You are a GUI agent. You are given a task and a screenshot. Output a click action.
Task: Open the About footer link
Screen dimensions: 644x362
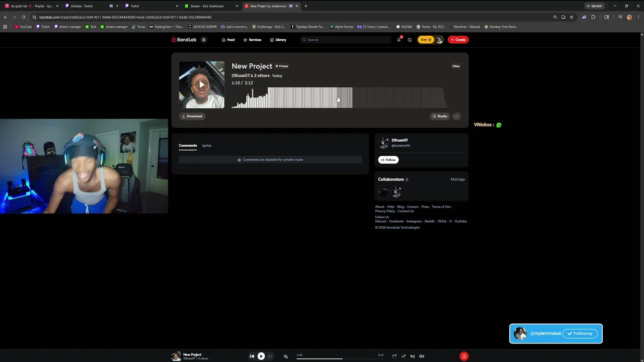(x=379, y=207)
